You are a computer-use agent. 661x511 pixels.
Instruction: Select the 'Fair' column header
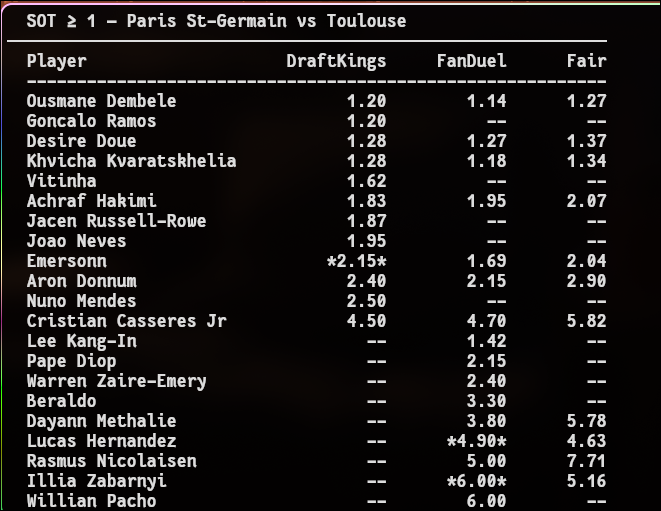coord(586,61)
